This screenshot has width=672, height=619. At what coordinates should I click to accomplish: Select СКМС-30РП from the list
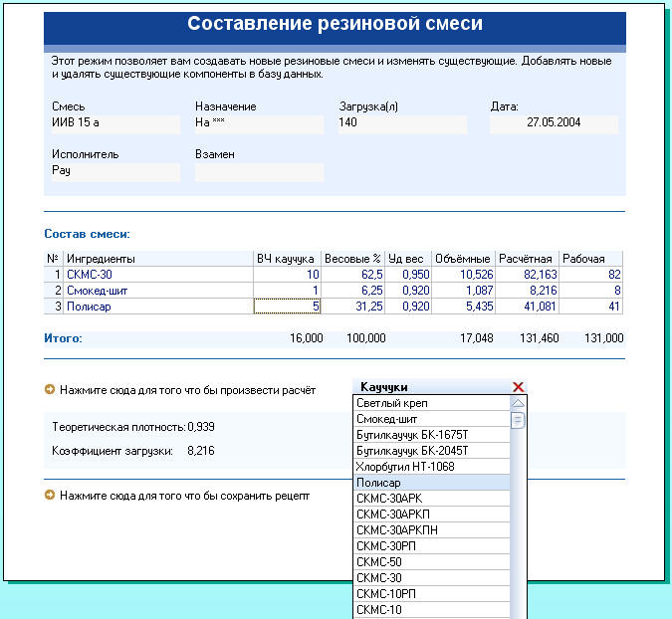click(x=432, y=546)
